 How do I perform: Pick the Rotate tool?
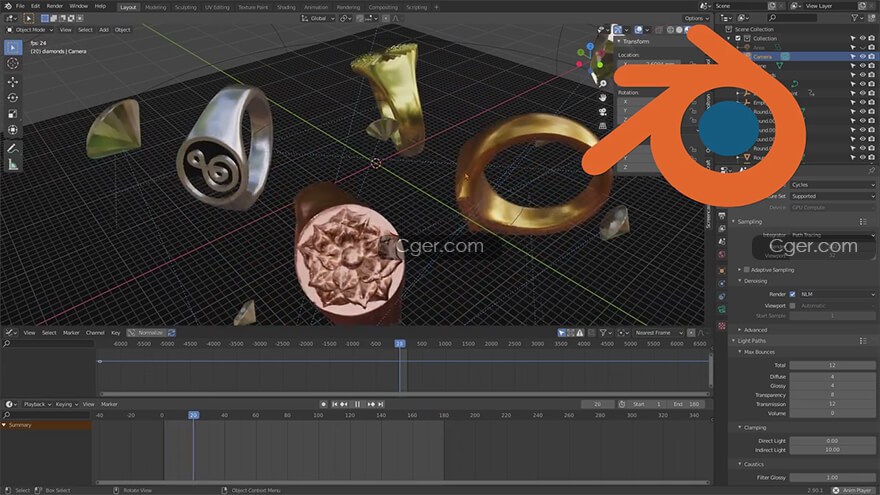pos(12,98)
